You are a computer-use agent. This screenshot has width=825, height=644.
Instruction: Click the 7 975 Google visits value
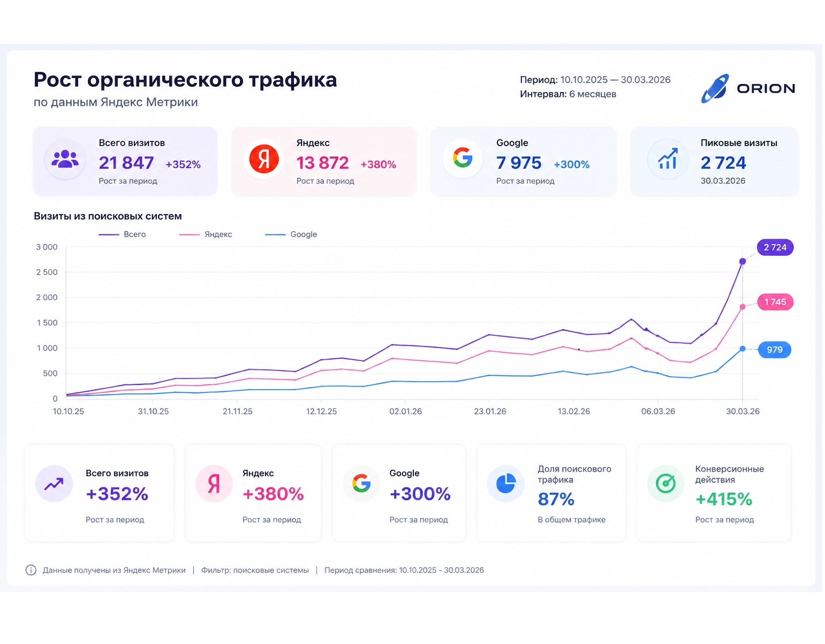(x=519, y=163)
